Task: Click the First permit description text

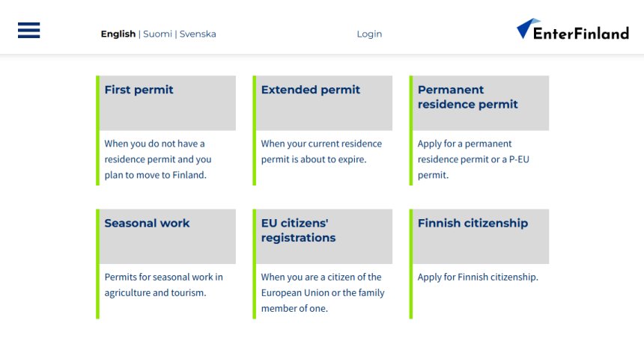Action: [157, 159]
